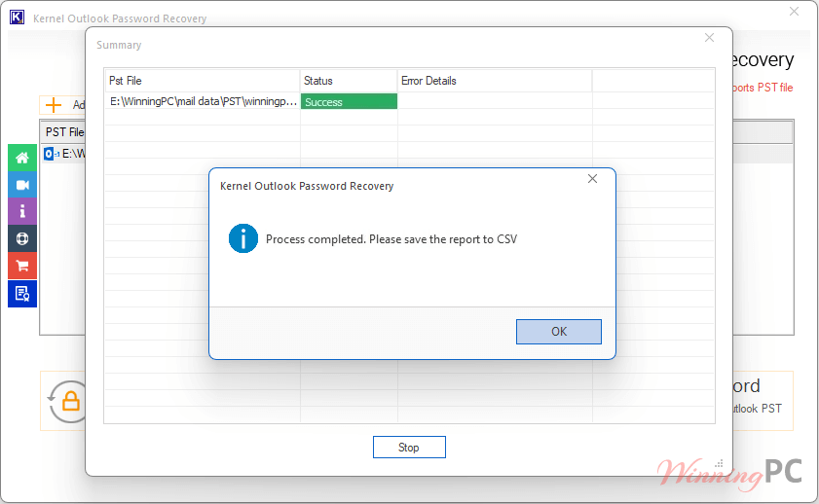The image size is (819, 504).
Task: Open the video tutorial camera sidebar icon
Action: pos(22,185)
